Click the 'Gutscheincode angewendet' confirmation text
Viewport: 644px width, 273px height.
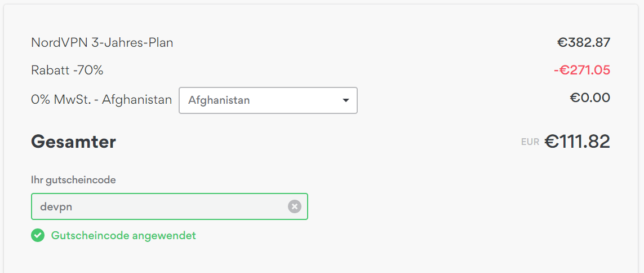[123, 236]
